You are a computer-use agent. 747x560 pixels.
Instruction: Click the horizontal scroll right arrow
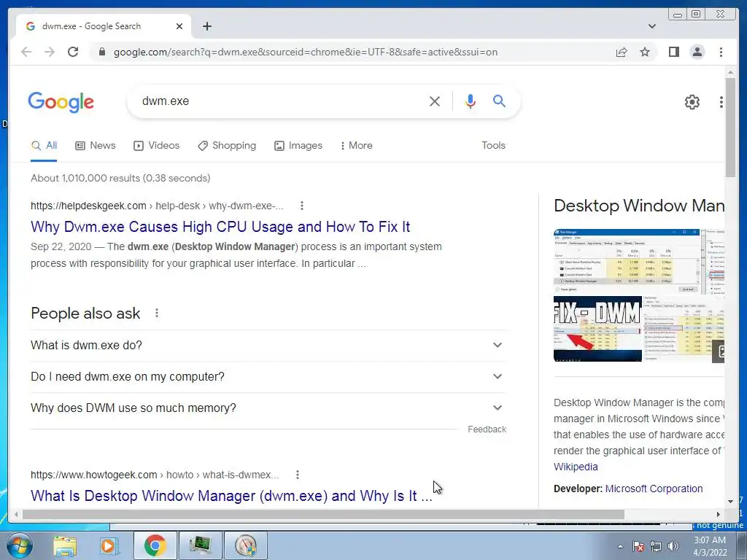(719, 514)
